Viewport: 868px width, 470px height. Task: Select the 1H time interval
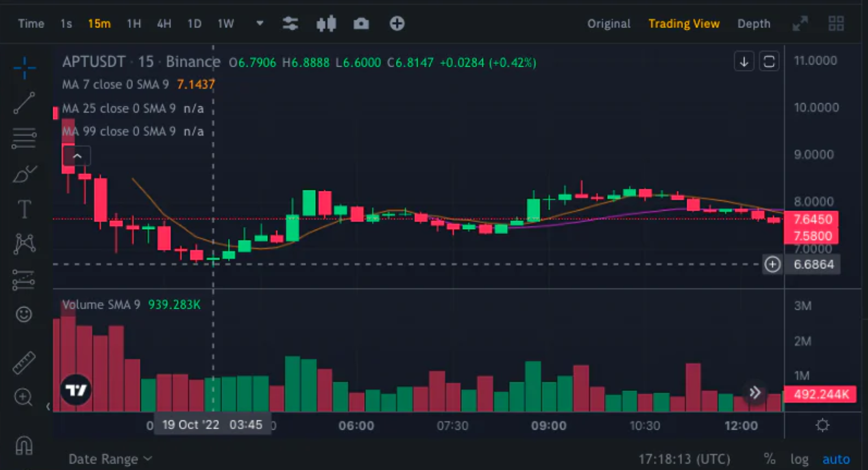134,24
